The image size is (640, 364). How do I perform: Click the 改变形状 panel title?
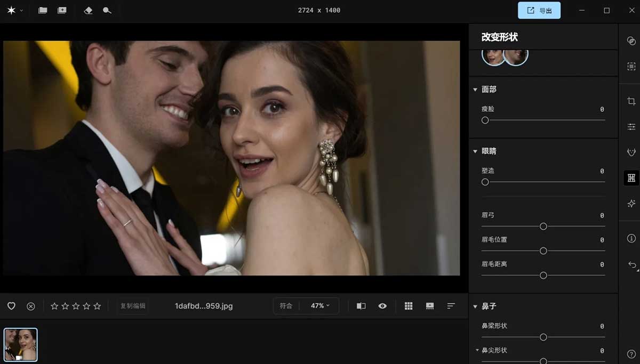point(500,37)
